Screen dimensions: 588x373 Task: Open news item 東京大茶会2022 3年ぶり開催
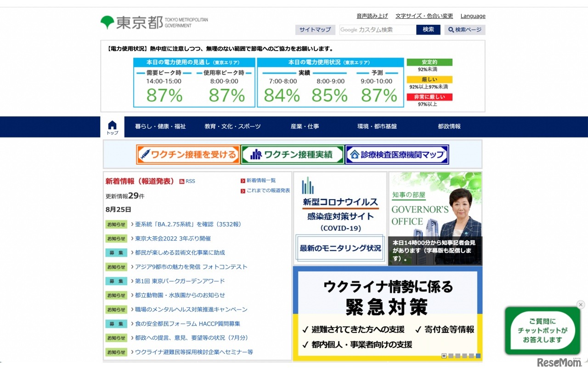point(173,239)
